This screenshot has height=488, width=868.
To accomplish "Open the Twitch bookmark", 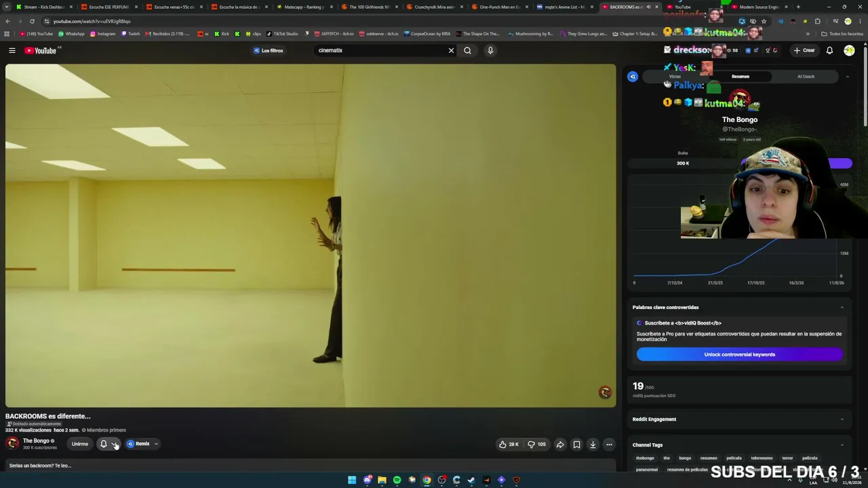I will click(x=130, y=33).
